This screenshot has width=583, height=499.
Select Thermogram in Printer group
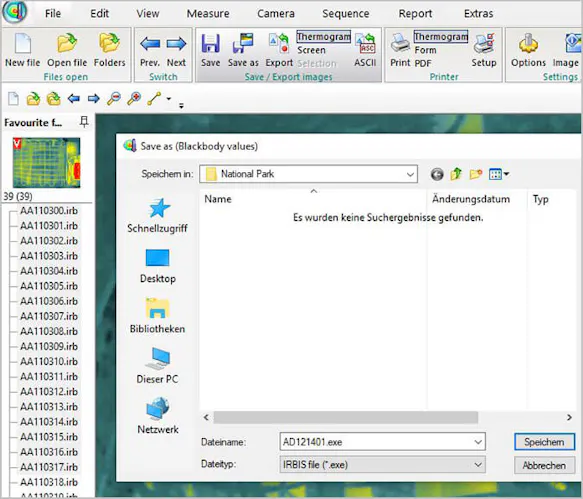coord(441,37)
